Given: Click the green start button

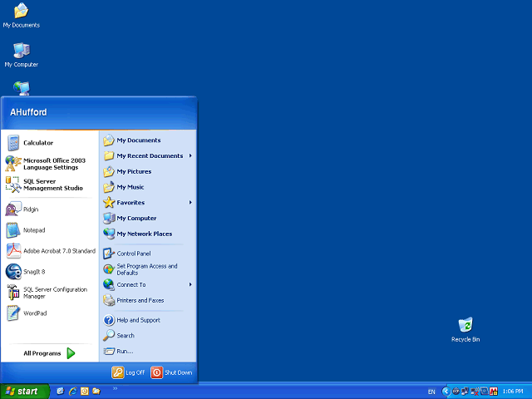Looking at the screenshot, I should [24, 392].
